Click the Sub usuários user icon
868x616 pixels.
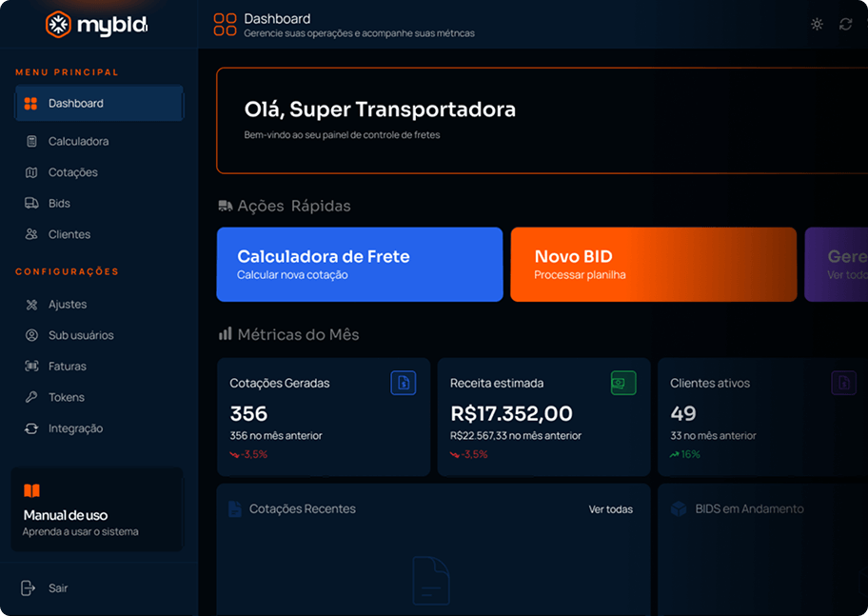click(31, 335)
